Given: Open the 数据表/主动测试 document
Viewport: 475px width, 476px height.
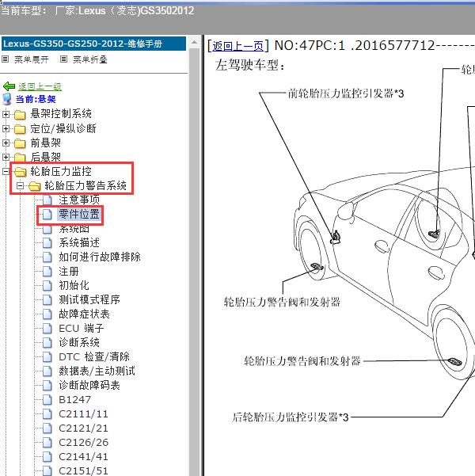Looking at the screenshot, I should (97, 371).
